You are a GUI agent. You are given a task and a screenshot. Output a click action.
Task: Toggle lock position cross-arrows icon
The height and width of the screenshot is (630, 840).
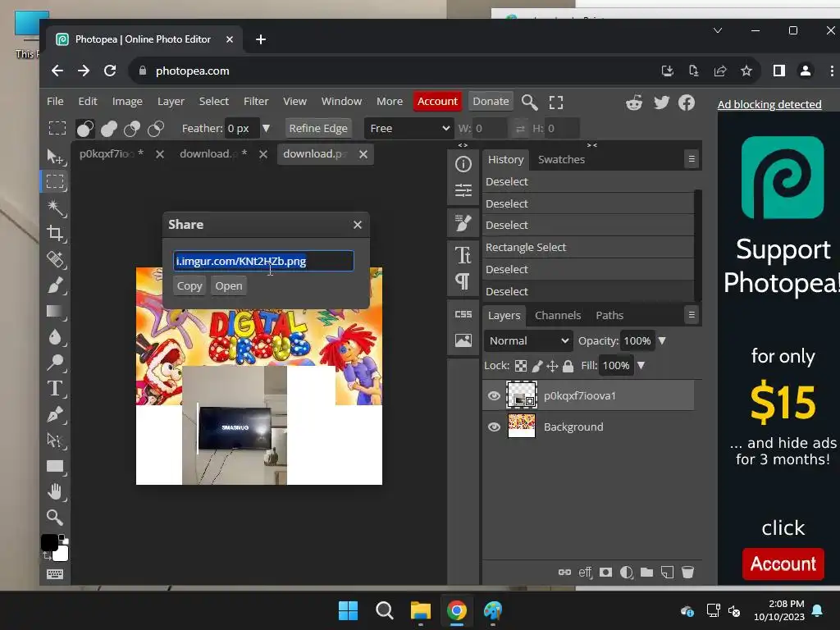[552, 366]
